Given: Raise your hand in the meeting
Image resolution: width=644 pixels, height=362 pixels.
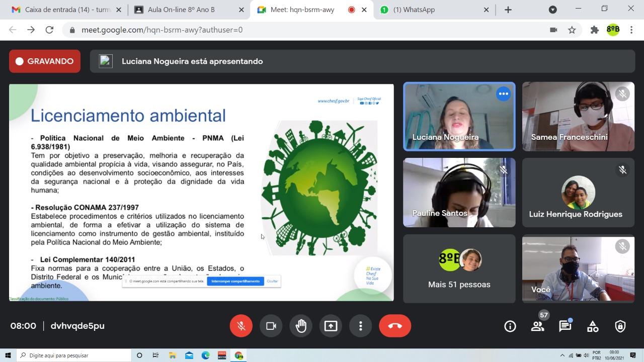Looking at the screenshot, I should point(301,326).
